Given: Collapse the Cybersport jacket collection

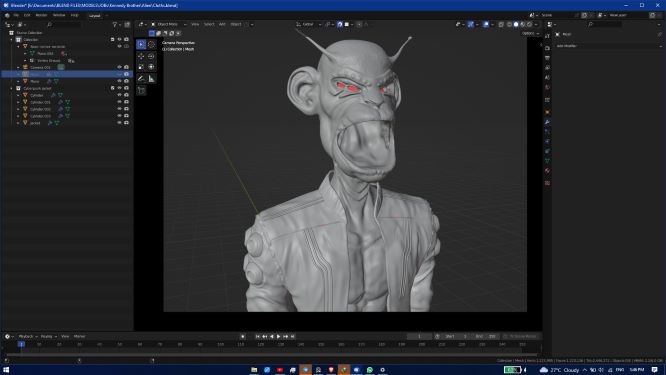Looking at the screenshot, I should 11,88.
